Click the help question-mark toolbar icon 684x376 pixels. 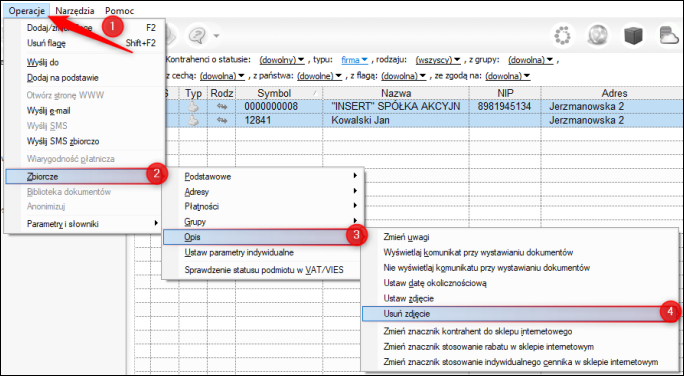(x=197, y=35)
